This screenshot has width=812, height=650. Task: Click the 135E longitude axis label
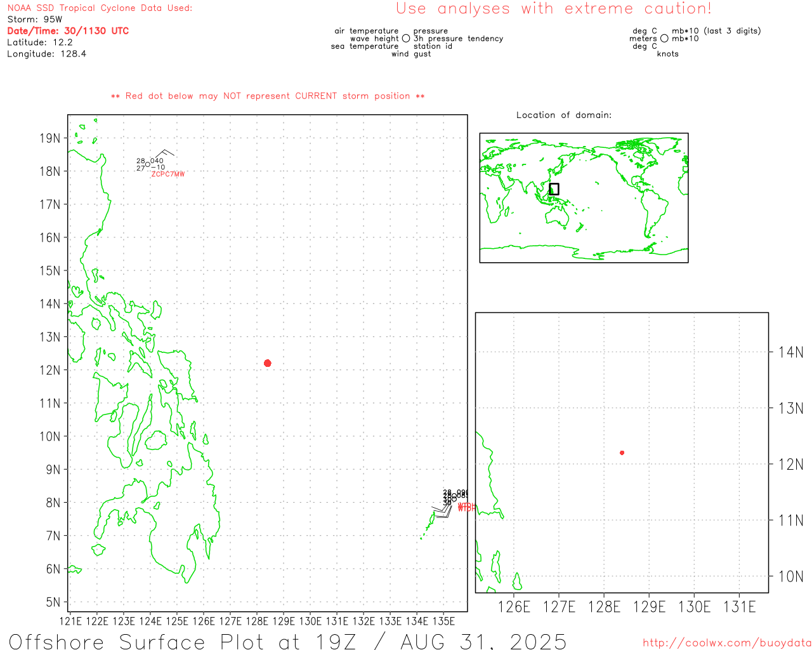(x=443, y=621)
